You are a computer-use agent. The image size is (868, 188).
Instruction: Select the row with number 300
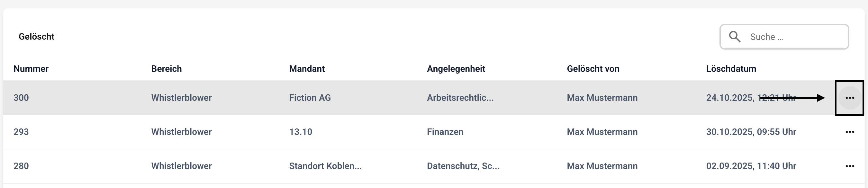(x=21, y=98)
